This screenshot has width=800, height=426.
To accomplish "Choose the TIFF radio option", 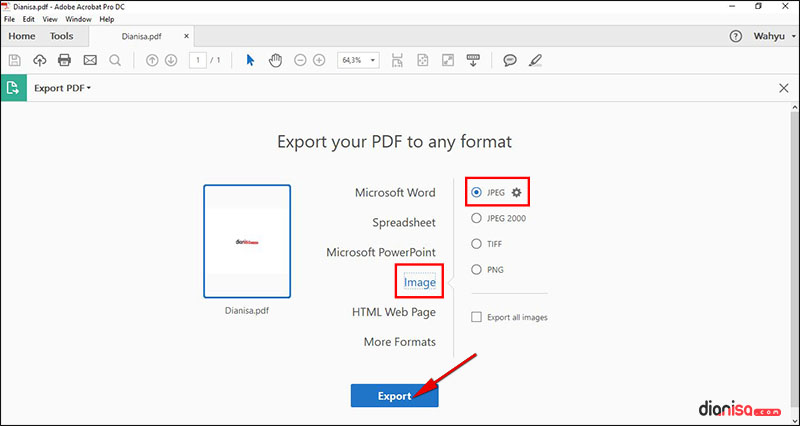I will [476, 244].
